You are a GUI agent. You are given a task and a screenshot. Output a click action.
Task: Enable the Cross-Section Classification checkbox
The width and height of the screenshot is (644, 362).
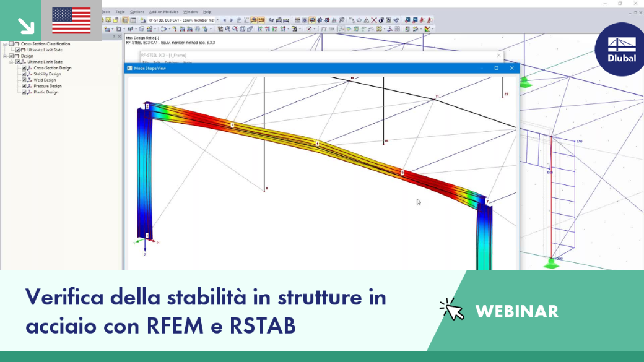(x=12, y=44)
